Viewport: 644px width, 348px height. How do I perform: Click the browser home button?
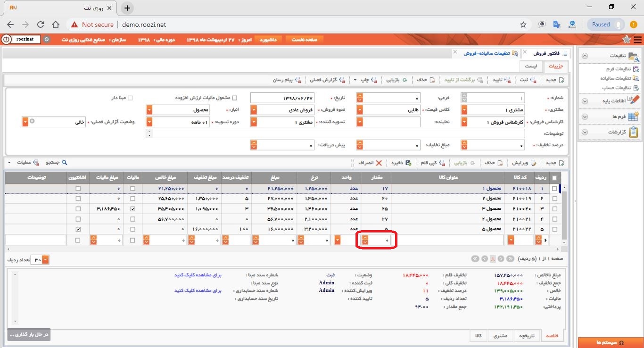tap(56, 25)
